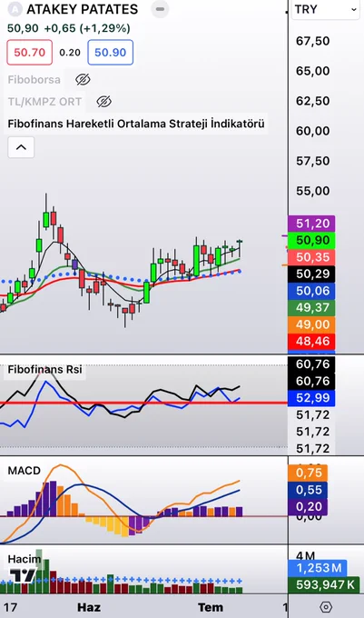Click the Haz month label on time axis

[x=89, y=607]
